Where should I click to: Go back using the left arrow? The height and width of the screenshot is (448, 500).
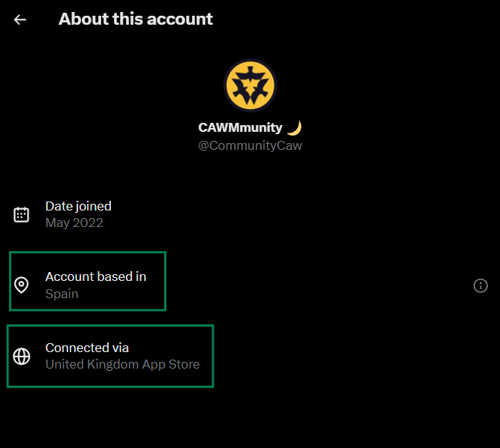tap(19, 19)
